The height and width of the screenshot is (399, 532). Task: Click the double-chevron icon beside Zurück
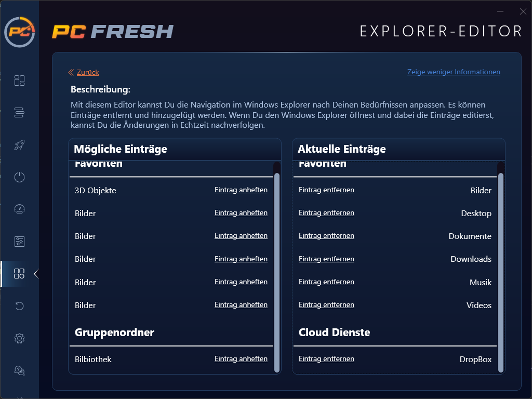click(71, 72)
